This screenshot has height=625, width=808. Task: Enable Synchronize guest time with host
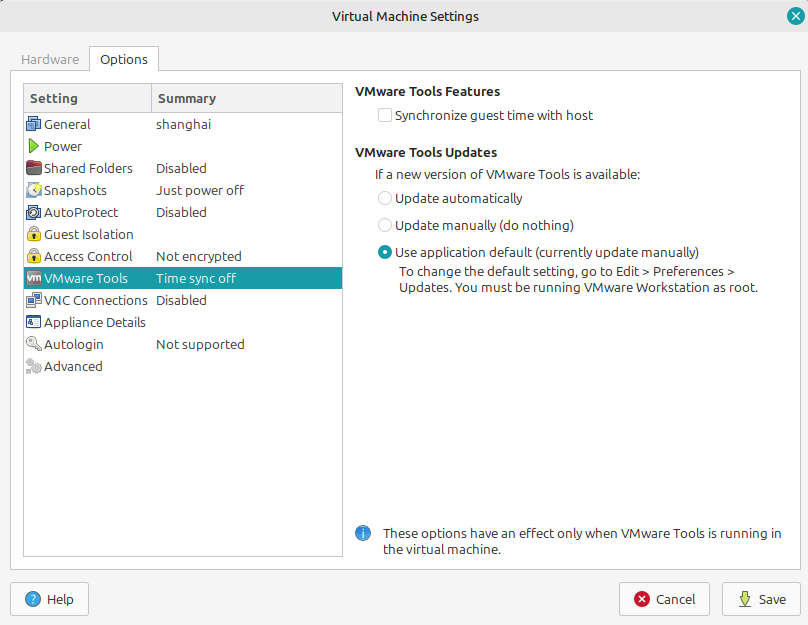[384, 115]
